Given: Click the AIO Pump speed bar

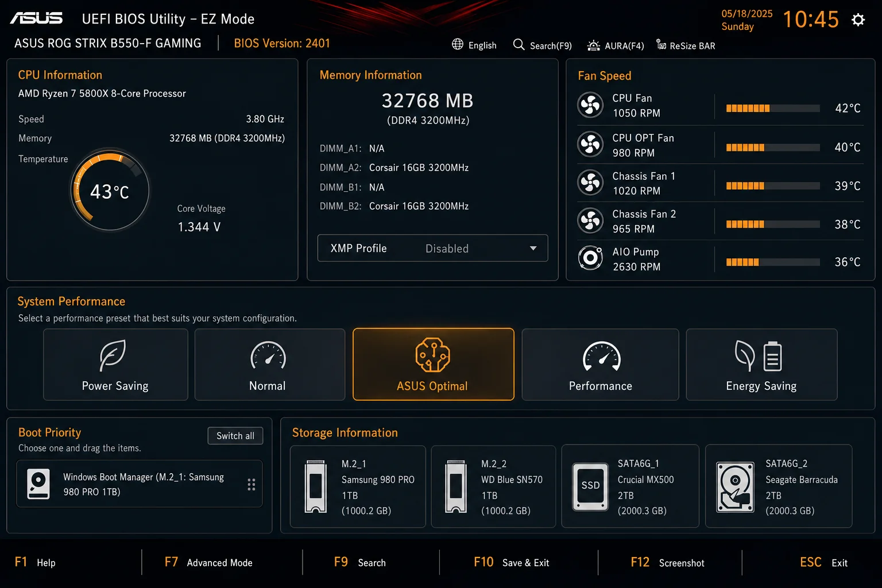Looking at the screenshot, I should [773, 262].
